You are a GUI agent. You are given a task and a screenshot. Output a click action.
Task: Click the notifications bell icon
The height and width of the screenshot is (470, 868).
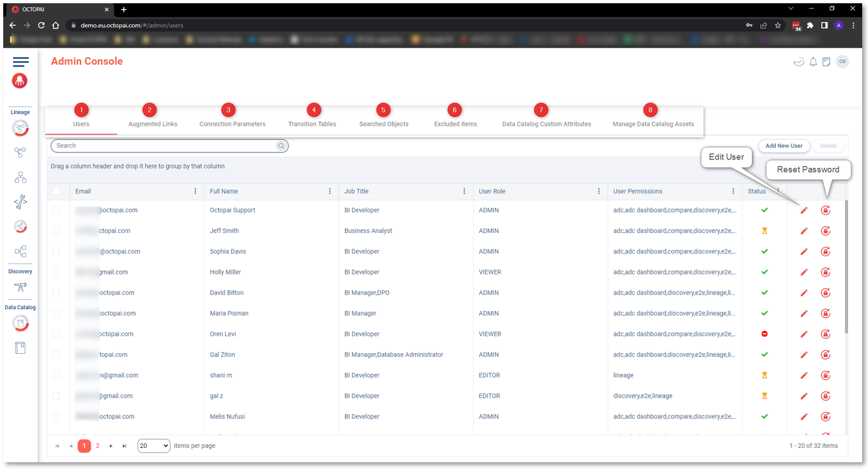tap(813, 62)
